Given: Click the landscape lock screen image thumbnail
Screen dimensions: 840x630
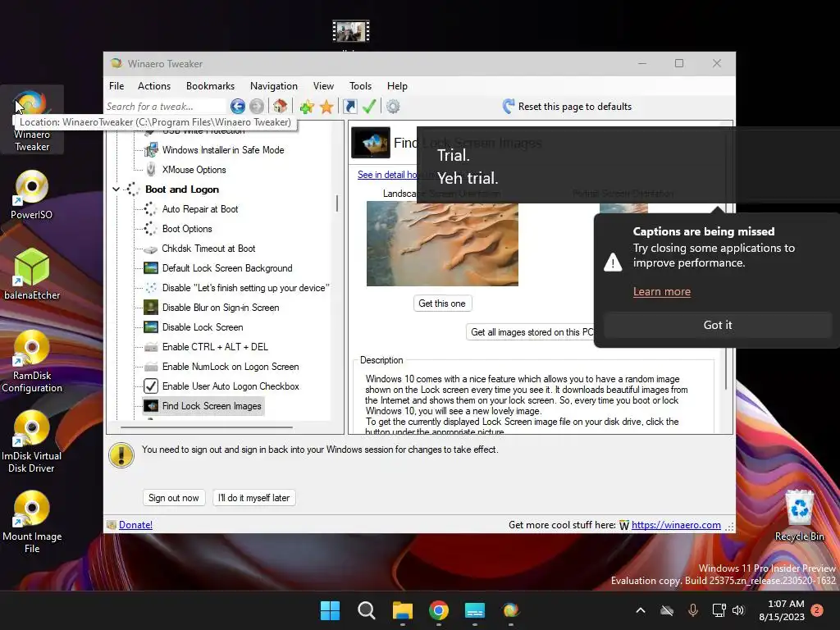Looking at the screenshot, I should point(442,244).
